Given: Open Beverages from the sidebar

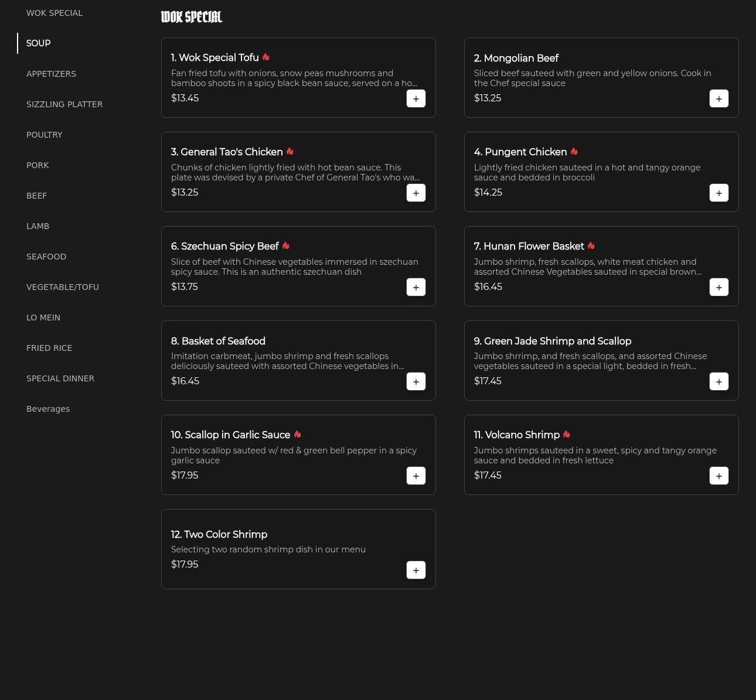Looking at the screenshot, I should 48,409.
